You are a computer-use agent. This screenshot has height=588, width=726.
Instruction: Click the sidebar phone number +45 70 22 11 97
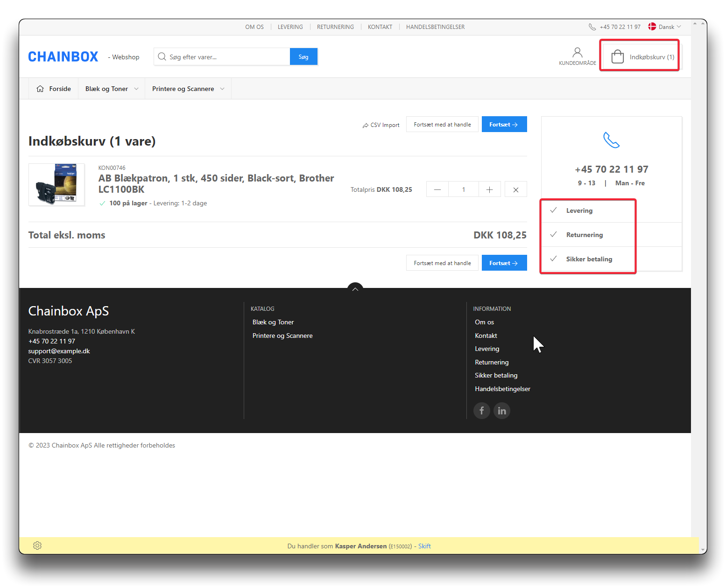(x=612, y=169)
